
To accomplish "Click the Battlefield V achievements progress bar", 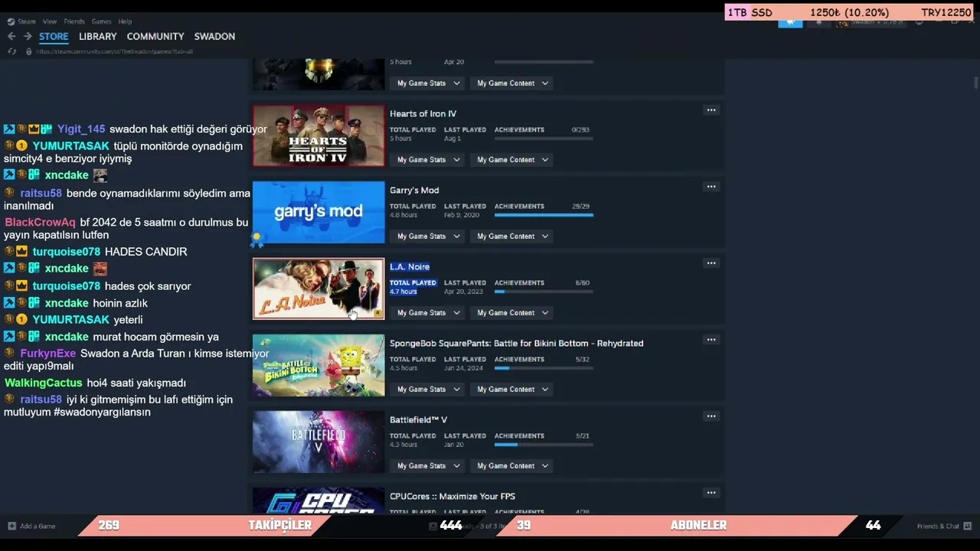I will tap(544, 445).
